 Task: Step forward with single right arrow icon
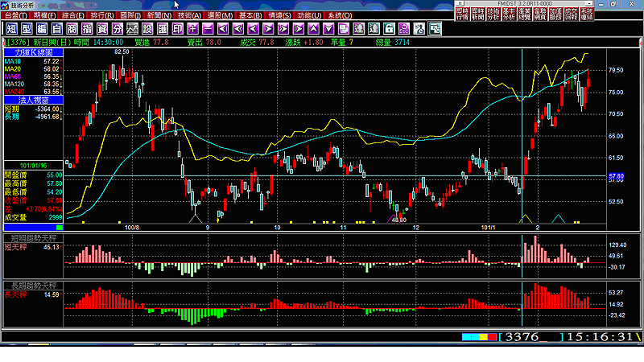tap(268, 29)
